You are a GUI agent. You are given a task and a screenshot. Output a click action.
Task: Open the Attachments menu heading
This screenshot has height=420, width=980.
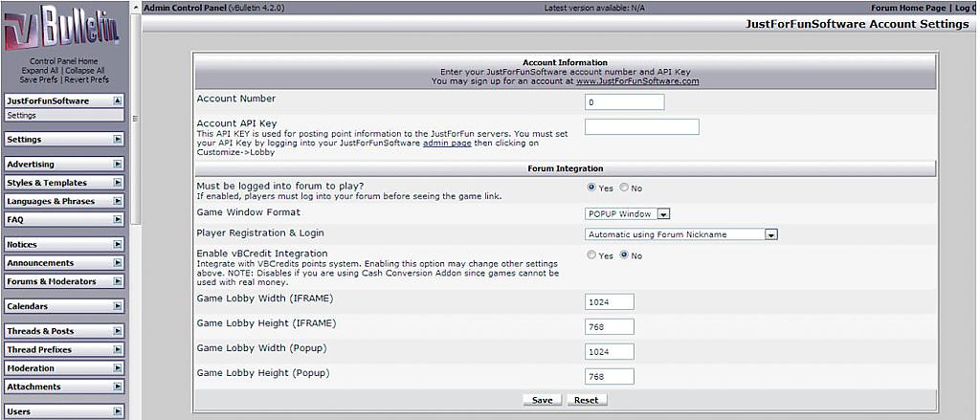tap(33, 387)
